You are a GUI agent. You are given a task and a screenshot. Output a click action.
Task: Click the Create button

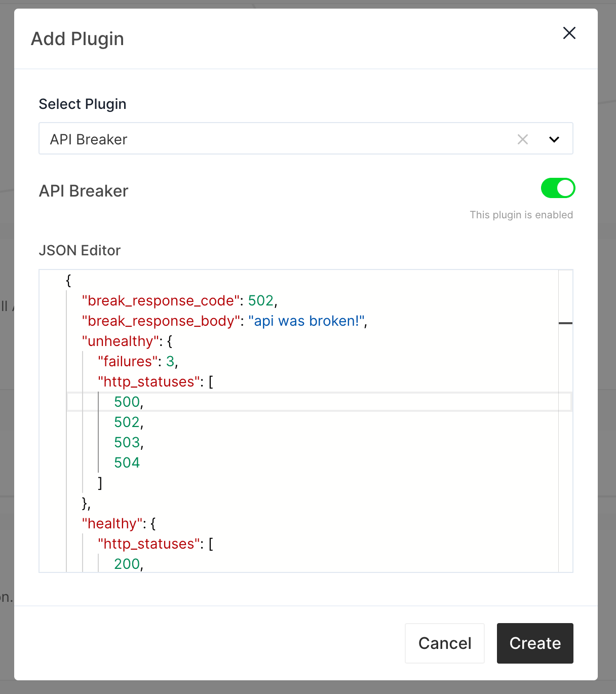point(534,643)
